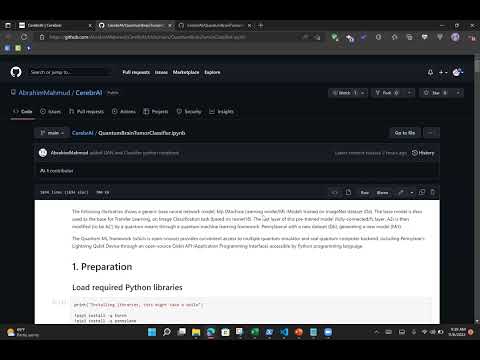Switch to the repository Issues tab
Viewport: 480px width, 360px height.
point(50,111)
